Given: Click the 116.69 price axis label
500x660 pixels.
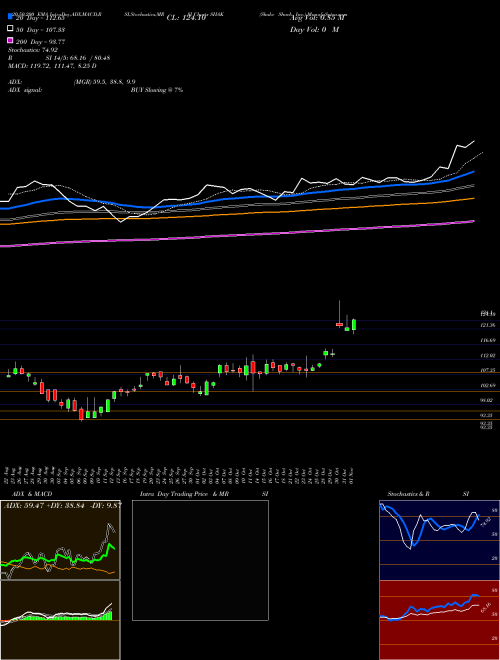Looking at the screenshot, I should pyautogui.click(x=488, y=340).
